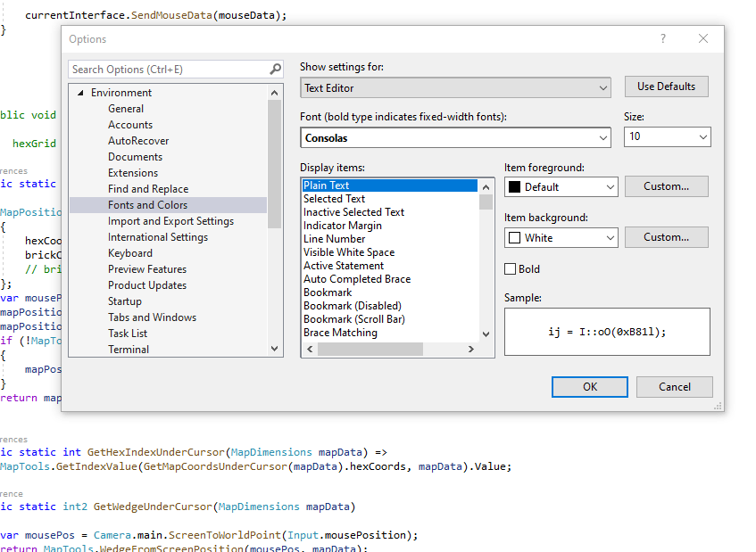Select Line Number in Display items

point(334,239)
